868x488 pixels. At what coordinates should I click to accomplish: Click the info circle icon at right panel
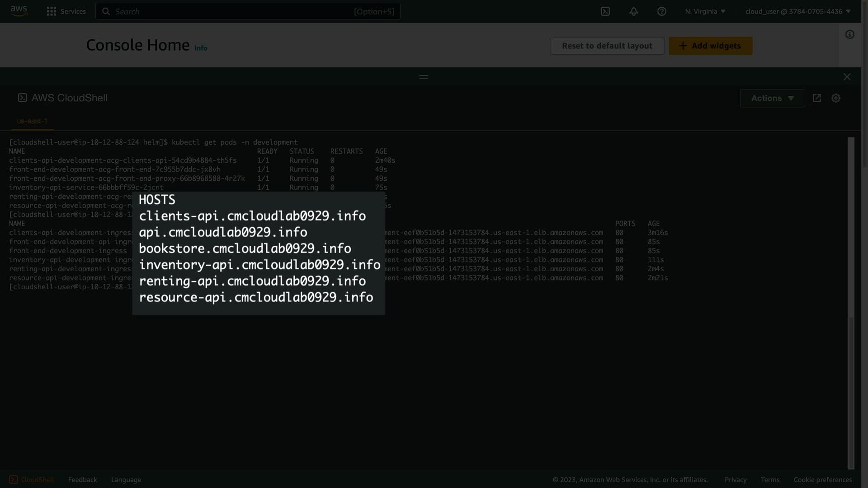[x=849, y=34]
